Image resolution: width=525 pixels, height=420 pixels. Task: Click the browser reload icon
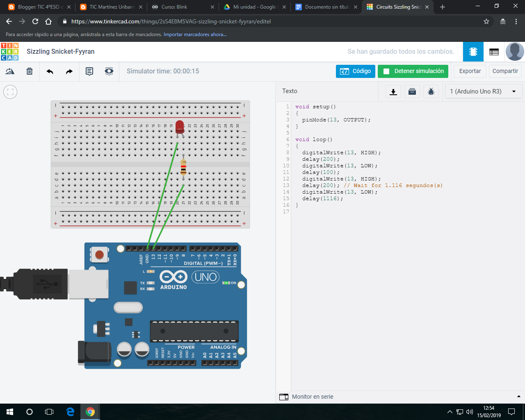(x=35, y=21)
